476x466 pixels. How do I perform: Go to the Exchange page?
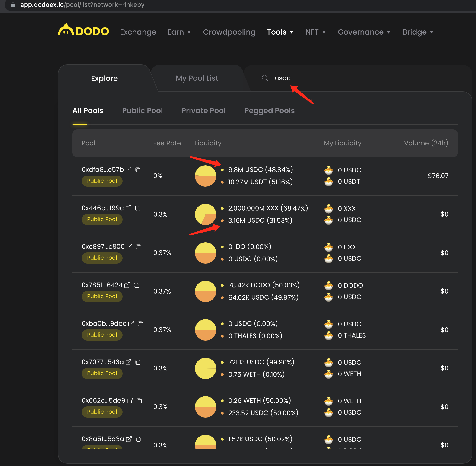point(138,32)
